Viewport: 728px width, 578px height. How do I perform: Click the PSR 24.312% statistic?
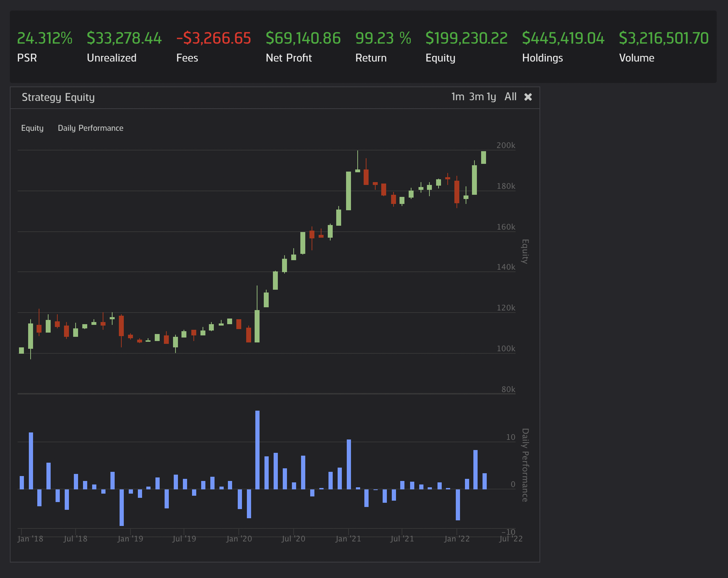point(45,38)
